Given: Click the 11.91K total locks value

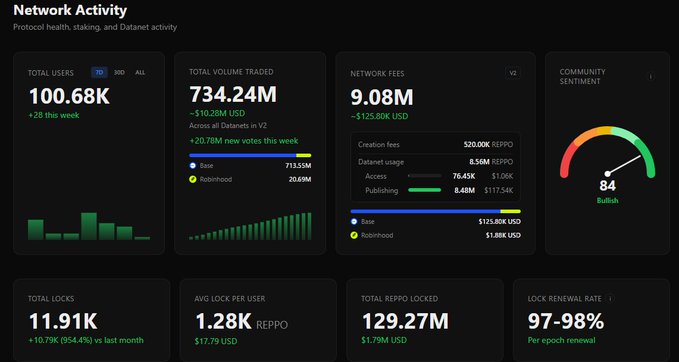Looking at the screenshot, I should 63,322.
